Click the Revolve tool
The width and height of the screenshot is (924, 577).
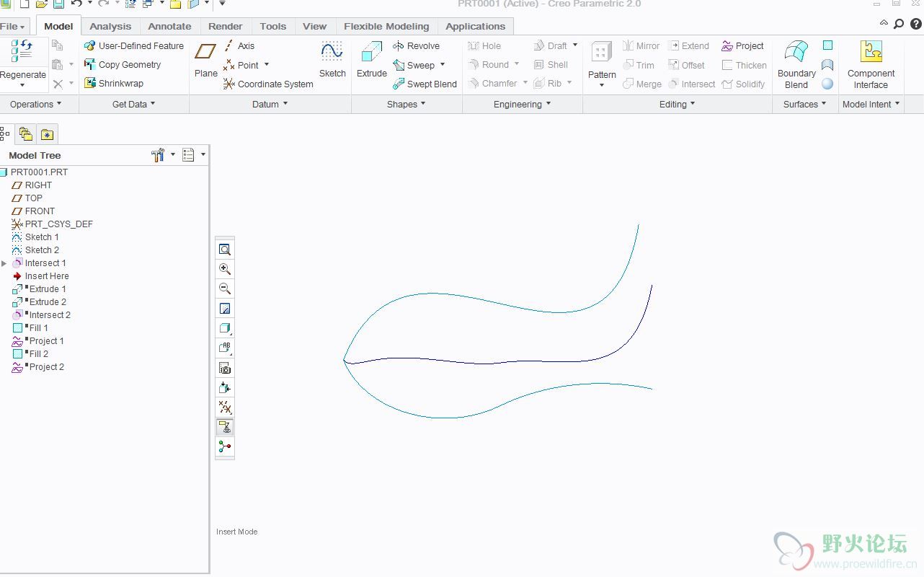pos(416,45)
